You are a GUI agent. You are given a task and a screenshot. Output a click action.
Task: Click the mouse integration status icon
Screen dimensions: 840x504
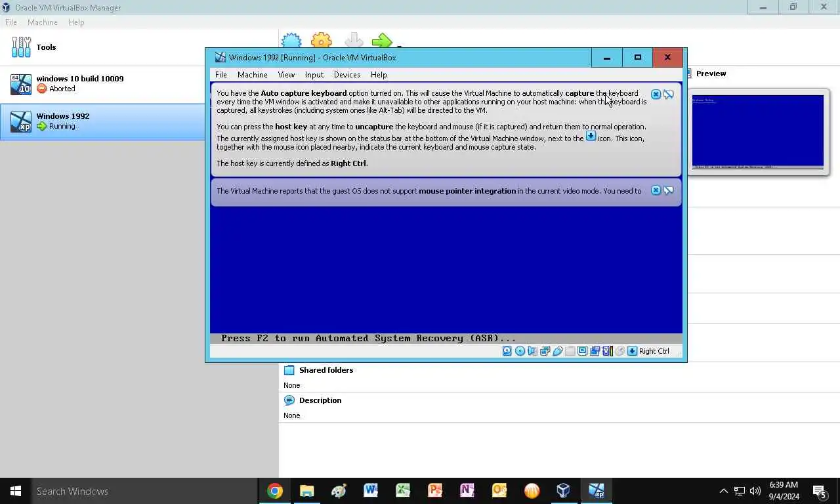619,351
